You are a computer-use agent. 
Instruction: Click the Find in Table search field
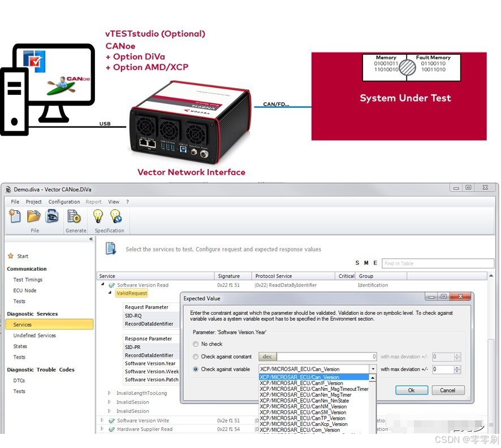(x=438, y=263)
